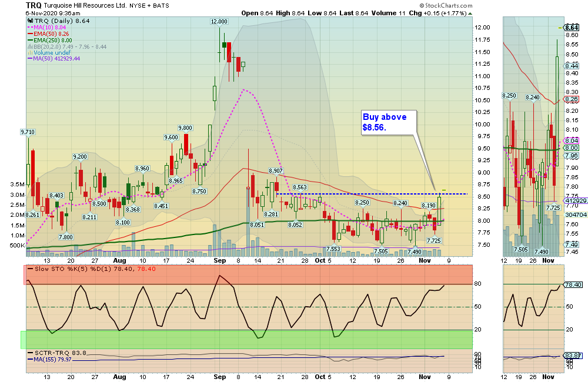Click the 6-Nov-2020 9:36am timestamp
588x382 pixels.
[53, 13]
